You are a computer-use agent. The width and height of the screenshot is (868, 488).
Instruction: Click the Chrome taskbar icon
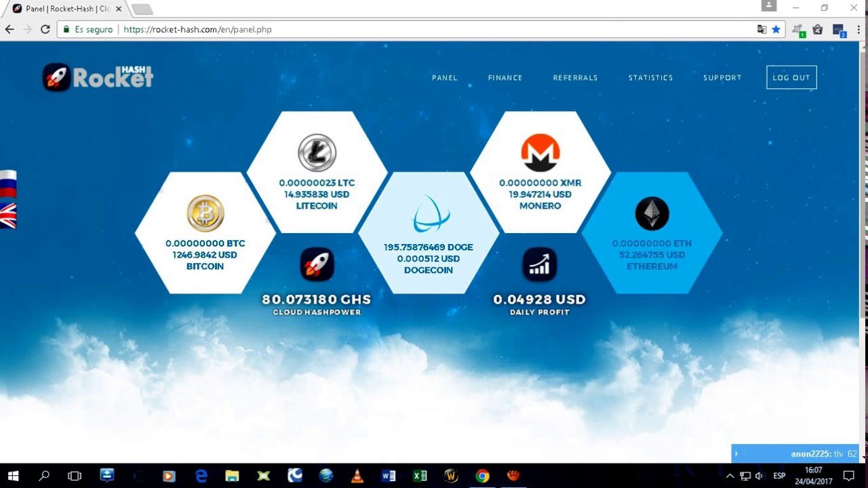coord(482,476)
